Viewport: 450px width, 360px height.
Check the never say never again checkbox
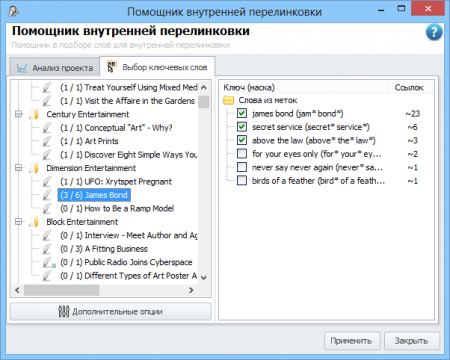242,167
